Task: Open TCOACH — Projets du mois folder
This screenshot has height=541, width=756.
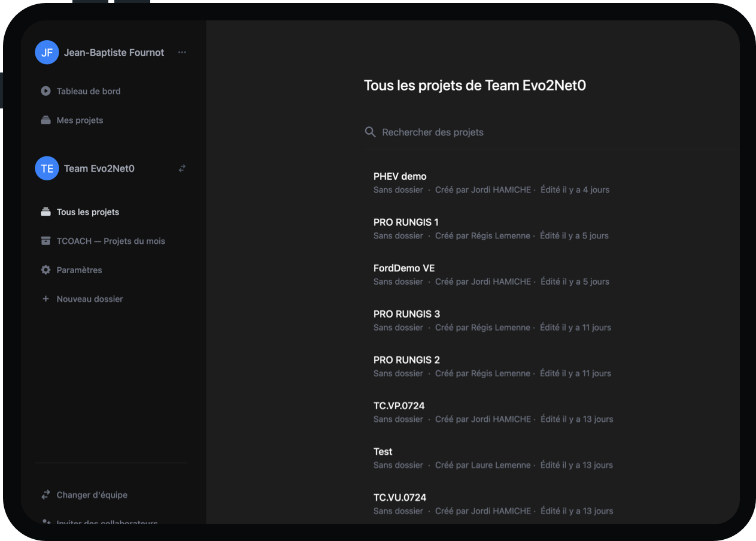Action: click(x=110, y=241)
